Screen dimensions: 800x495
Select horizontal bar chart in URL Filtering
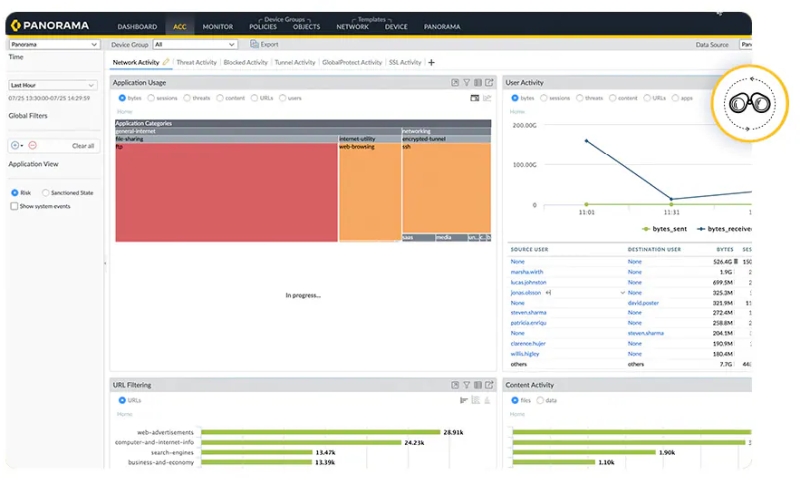tap(464, 401)
